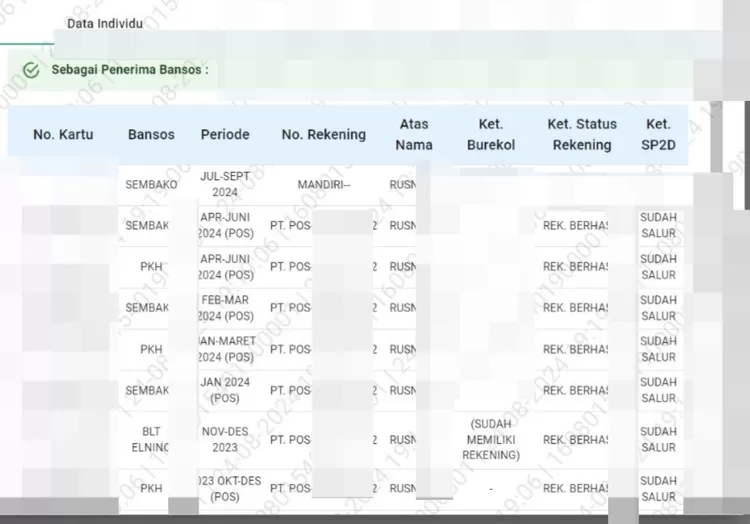
Task: Click the No. Kartu column header
Action: [x=63, y=134]
